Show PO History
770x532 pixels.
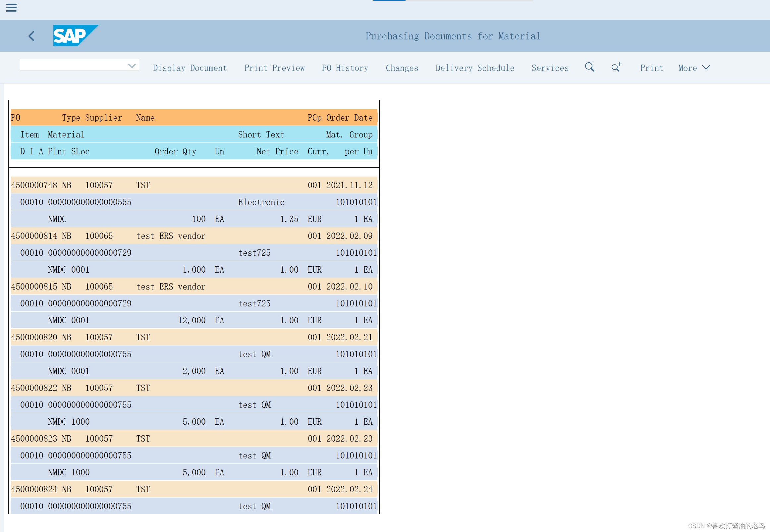(345, 68)
